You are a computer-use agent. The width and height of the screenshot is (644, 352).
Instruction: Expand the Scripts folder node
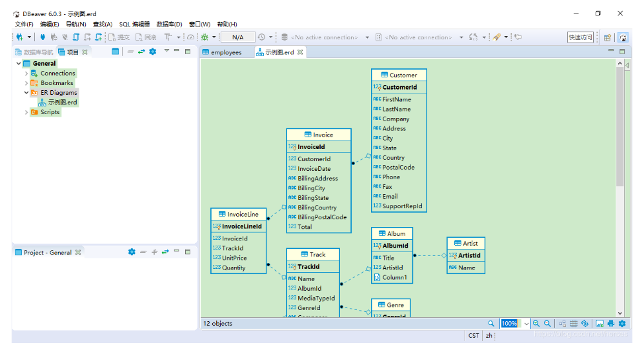pyautogui.click(x=26, y=112)
